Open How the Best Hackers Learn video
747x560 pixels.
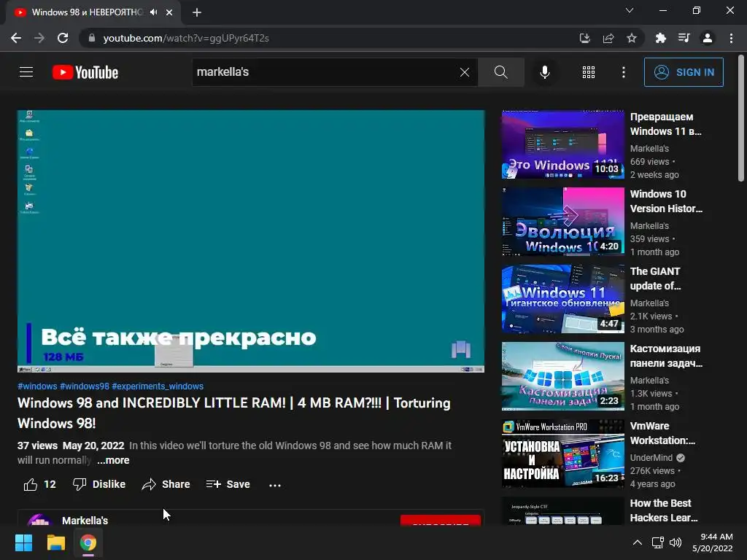click(664, 510)
